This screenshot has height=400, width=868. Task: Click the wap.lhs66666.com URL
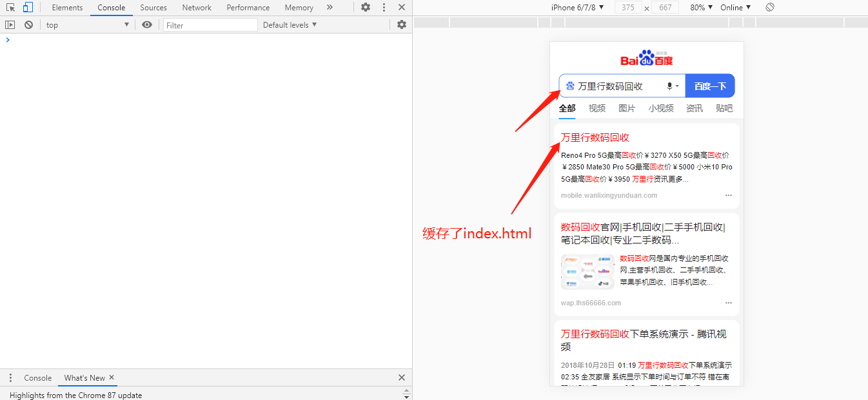[x=591, y=303]
